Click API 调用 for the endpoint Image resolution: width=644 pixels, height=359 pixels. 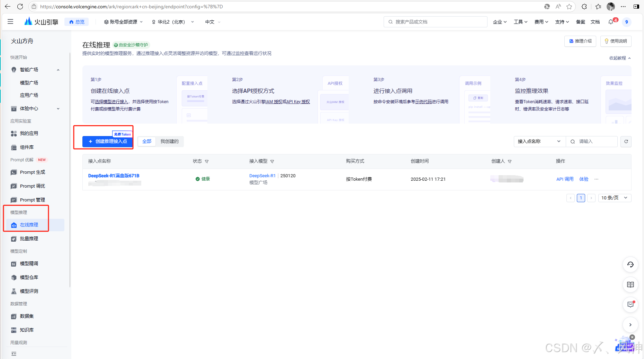click(x=565, y=179)
